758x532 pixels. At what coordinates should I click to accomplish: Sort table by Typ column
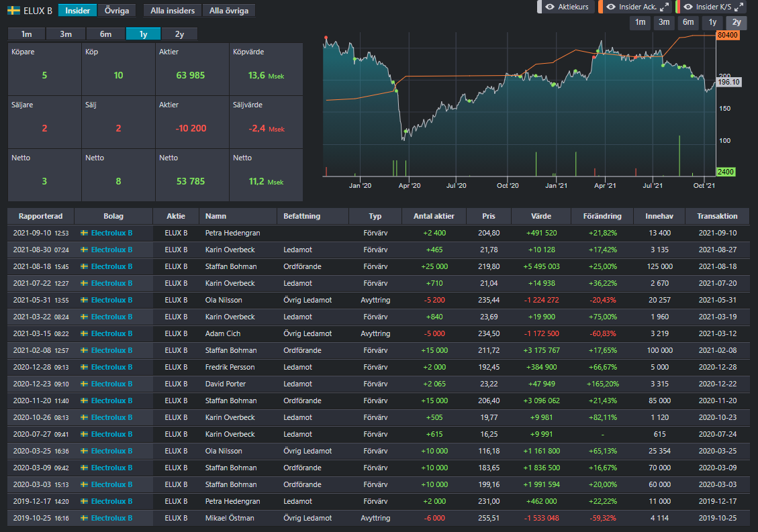tap(375, 216)
